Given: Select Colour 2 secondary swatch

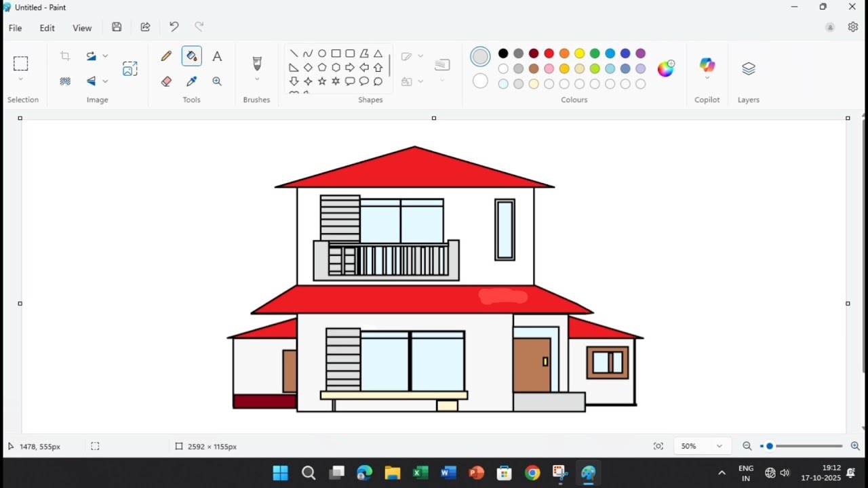Looking at the screenshot, I should point(480,81).
